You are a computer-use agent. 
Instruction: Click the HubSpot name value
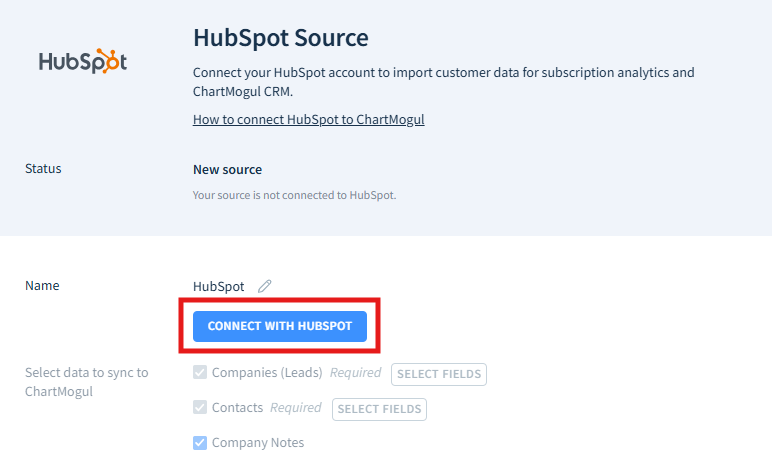coord(219,287)
